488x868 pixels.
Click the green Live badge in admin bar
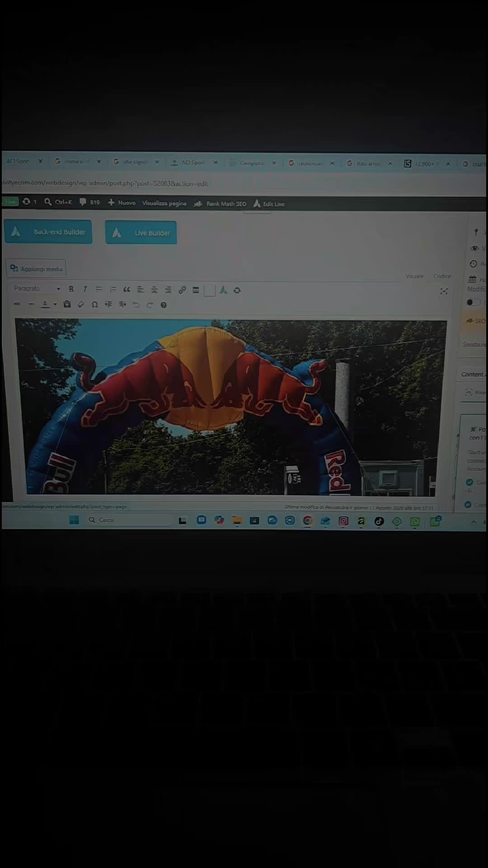tap(10, 201)
